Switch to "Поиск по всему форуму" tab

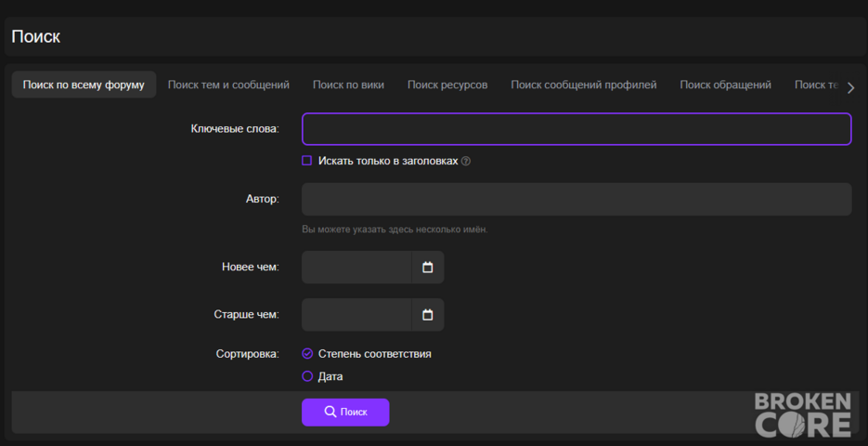84,85
